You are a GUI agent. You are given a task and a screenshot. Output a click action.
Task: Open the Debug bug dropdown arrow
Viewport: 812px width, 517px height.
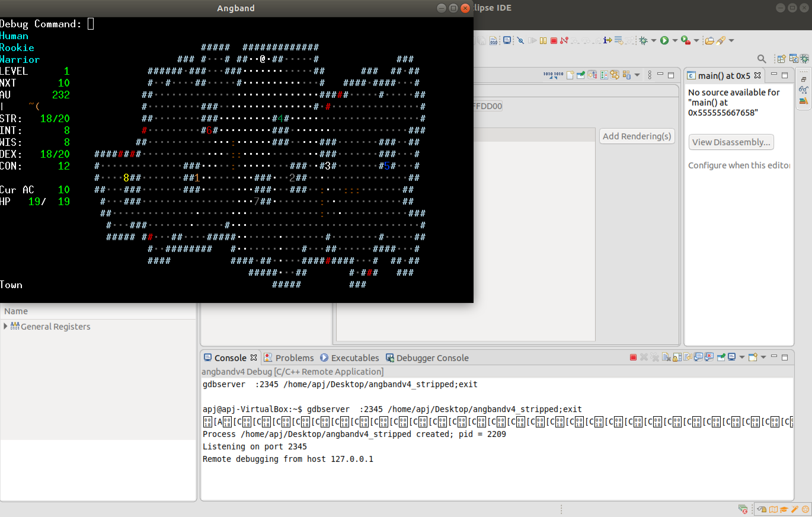click(654, 41)
